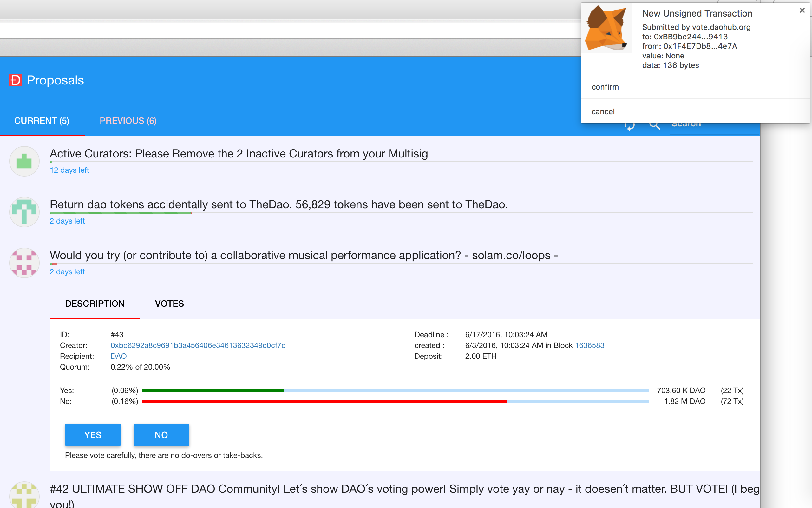The image size is (812, 508).
Task: Close the MetaMask notification popup
Action: [x=802, y=10]
